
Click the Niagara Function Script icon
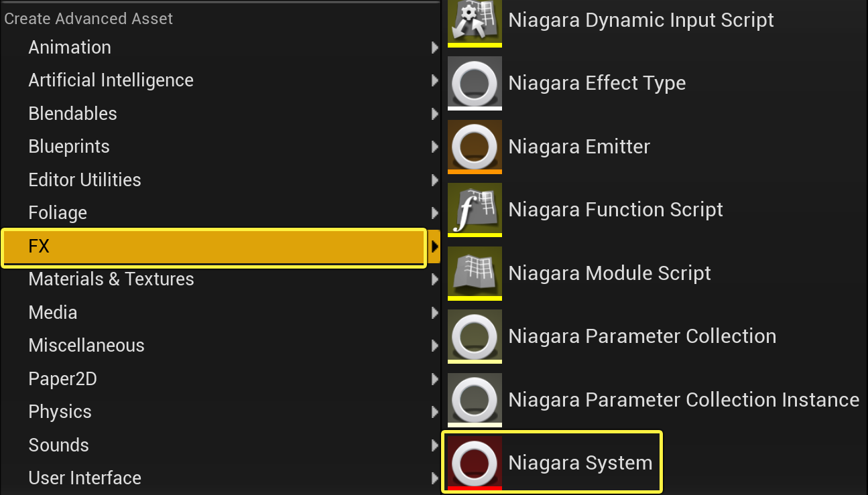pos(475,210)
